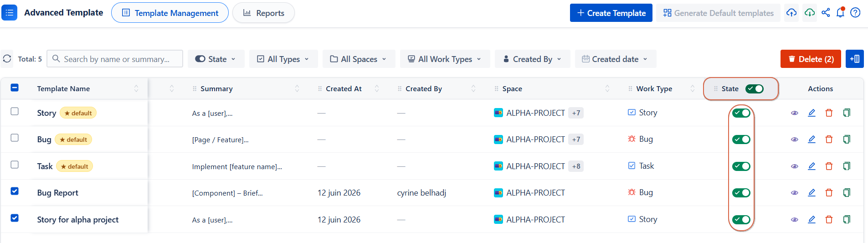Check the Task row checkbox
Image resolution: width=868 pixels, height=243 pixels.
(x=15, y=165)
